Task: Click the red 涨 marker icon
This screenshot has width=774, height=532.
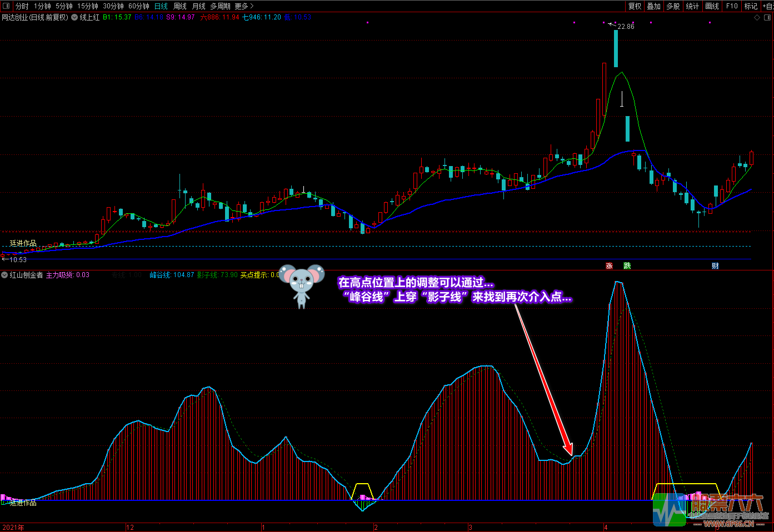Action: [x=610, y=266]
